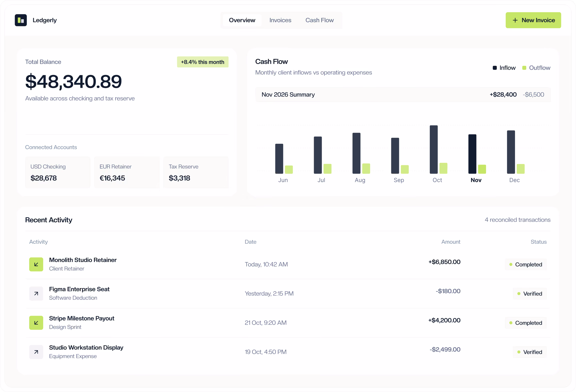576x392 pixels.
Task: Select the Dec inflow bar
Action: (x=511, y=152)
